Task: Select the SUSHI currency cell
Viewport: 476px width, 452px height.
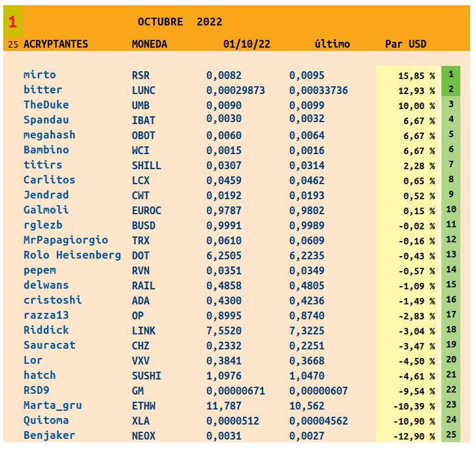Action: 146,376
